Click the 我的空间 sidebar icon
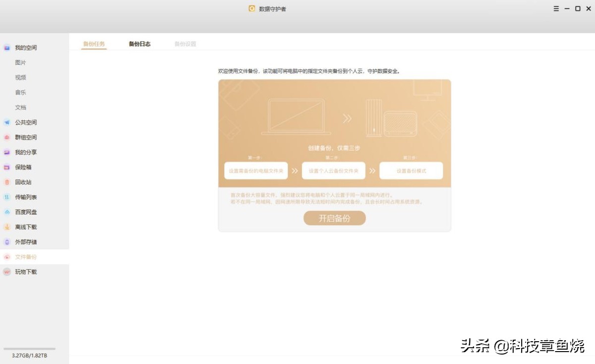This screenshot has height=364, width=595. [x=7, y=48]
